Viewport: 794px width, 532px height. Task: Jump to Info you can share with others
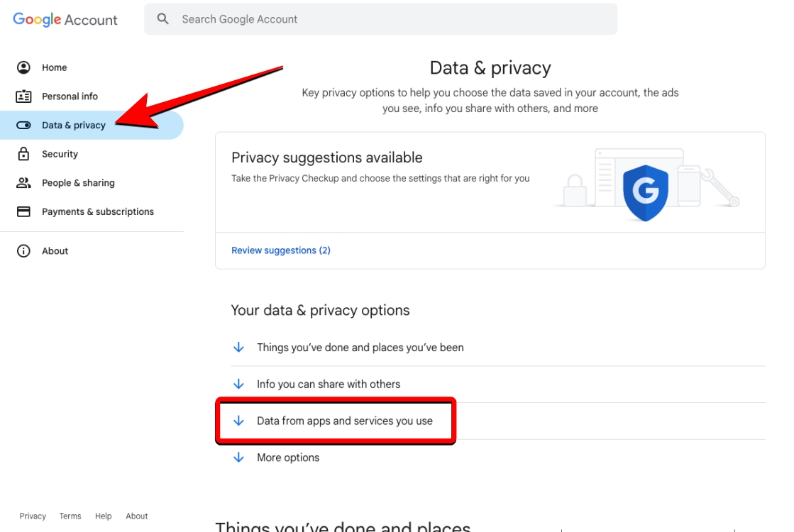328,384
